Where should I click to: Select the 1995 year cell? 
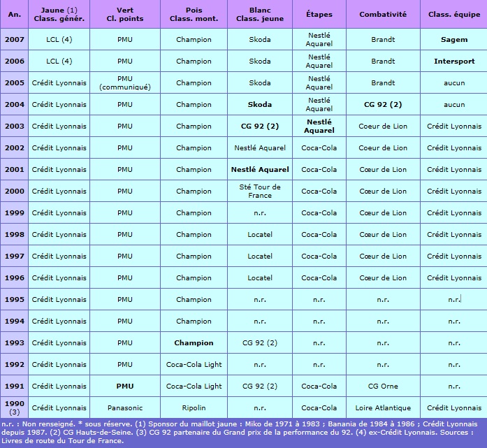[x=14, y=300]
